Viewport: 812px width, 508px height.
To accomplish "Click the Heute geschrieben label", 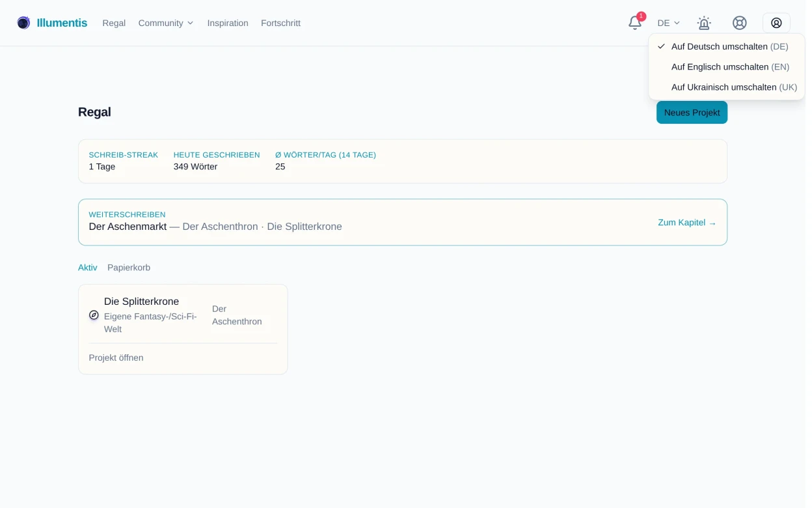I will pyautogui.click(x=217, y=155).
